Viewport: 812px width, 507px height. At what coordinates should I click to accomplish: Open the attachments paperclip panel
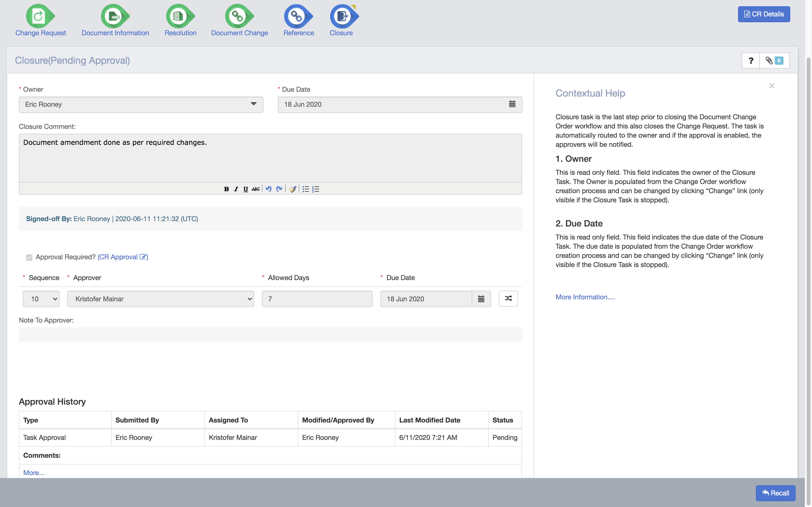point(769,60)
